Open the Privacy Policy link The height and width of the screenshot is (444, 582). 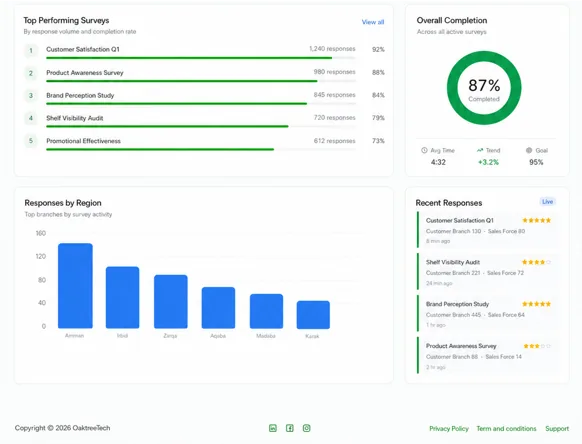pyautogui.click(x=449, y=428)
